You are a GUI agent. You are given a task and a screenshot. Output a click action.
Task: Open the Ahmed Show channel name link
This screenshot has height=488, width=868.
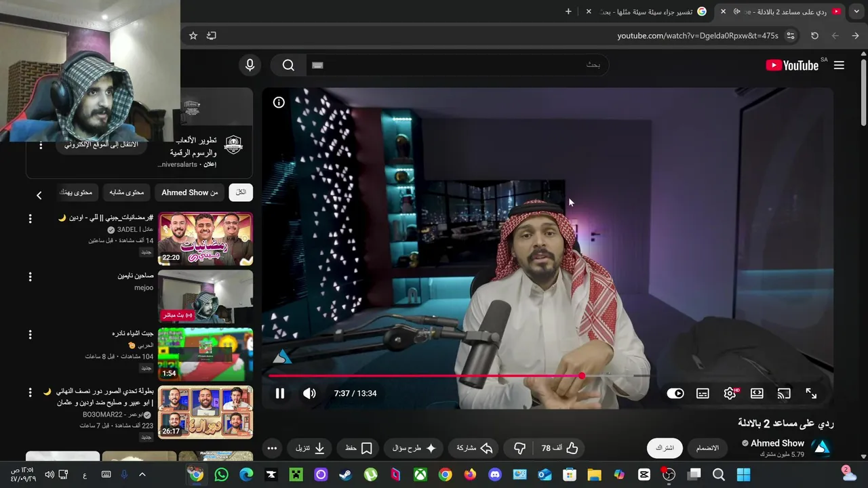[777, 443]
